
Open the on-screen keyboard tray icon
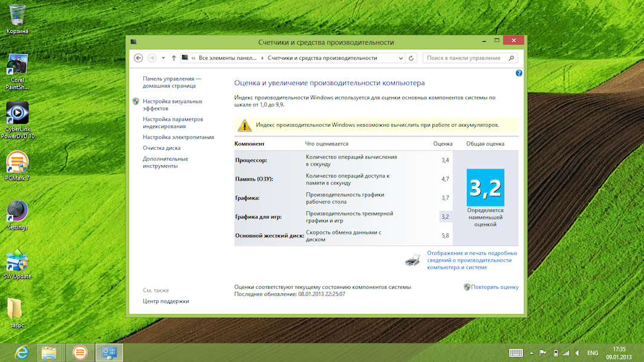[516, 353]
